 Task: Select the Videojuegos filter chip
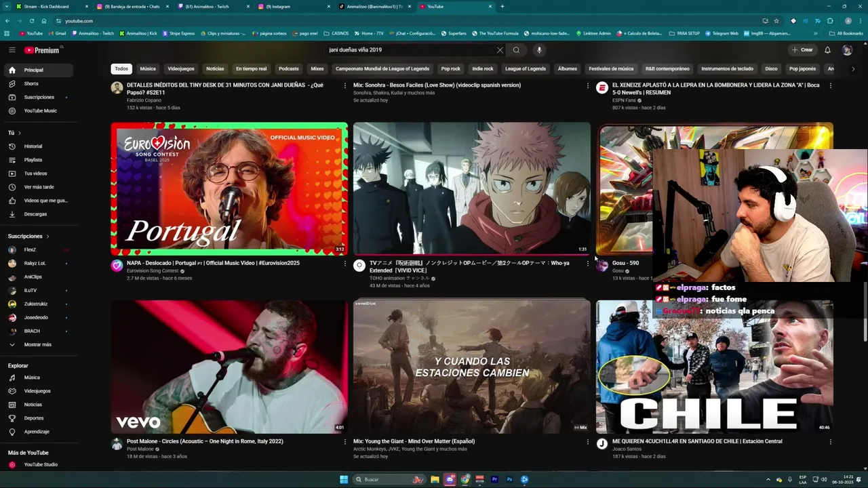coord(181,68)
